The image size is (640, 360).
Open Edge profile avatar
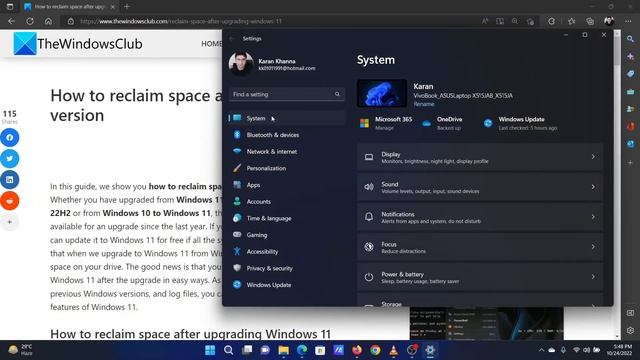pyautogui.click(x=609, y=21)
